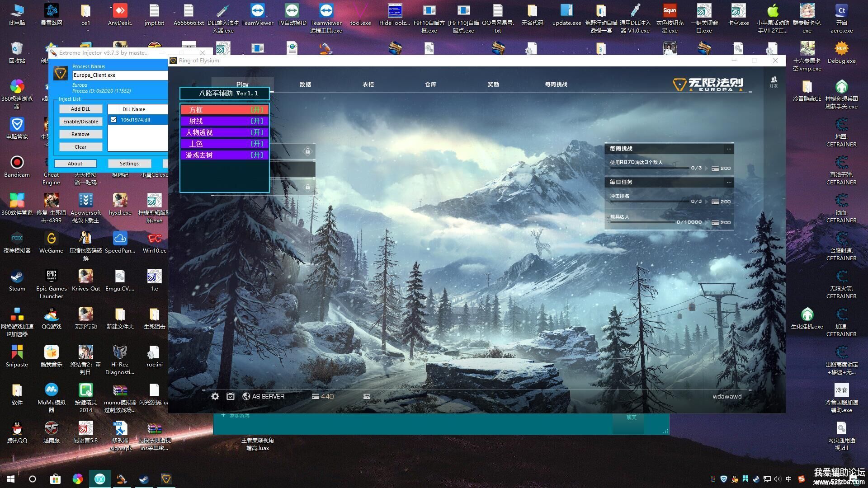Click the Settings button in Extreme Injector

pyautogui.click(x=129, y=164)
